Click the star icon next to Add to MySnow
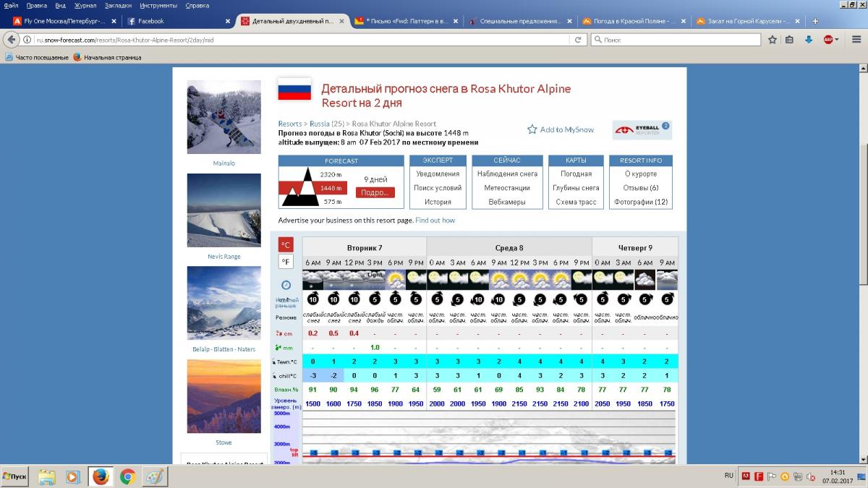 (x=532, y=129)
